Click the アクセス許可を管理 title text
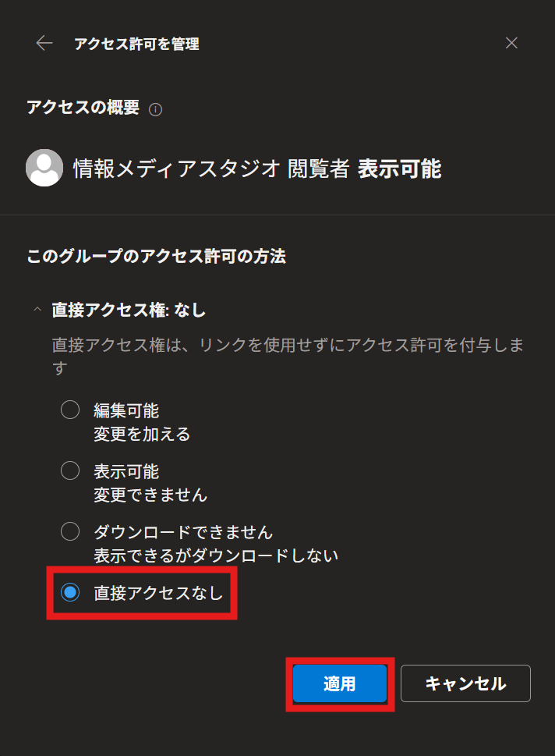The height and width of the screenshot is (756, 555). click(136, 44)
